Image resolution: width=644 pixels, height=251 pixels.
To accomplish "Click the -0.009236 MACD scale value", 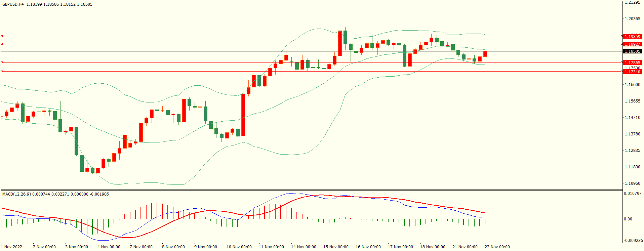I will point(633,241).
